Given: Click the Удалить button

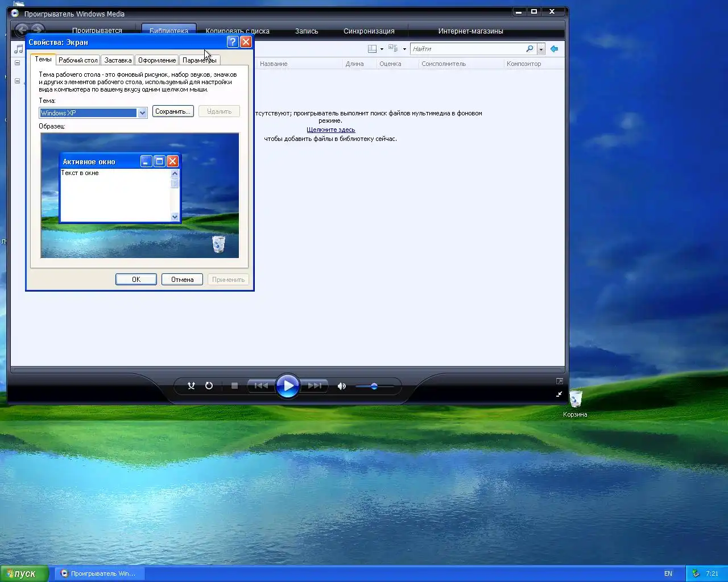Looking at the screenshot, I should [219, 111].
